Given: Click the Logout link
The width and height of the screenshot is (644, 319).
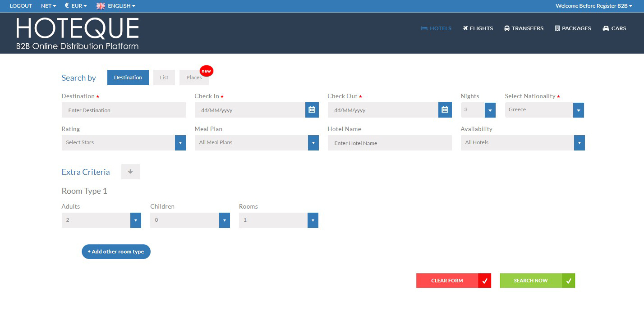Looking at the screenshot, I should [21, 6].
